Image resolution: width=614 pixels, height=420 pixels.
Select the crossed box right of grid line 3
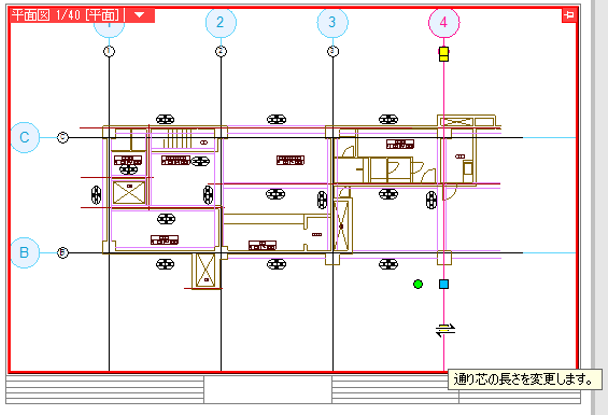[343, 226]
